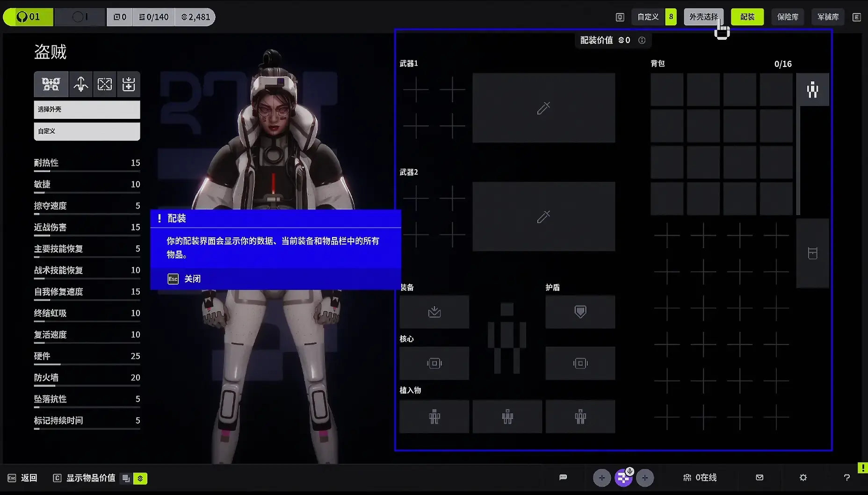Click the left add squad member plus
This screenshot has width=868, height=495.
602,478
